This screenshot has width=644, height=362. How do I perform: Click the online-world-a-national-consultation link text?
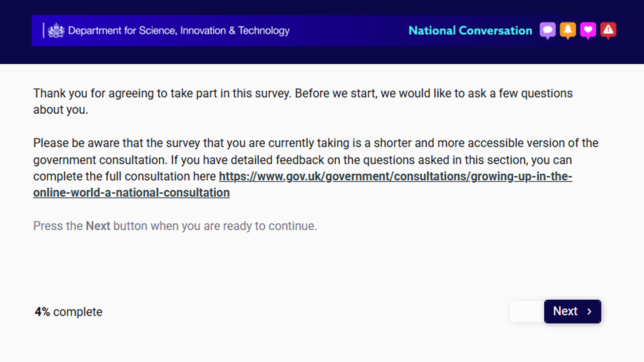pos(131,193)
